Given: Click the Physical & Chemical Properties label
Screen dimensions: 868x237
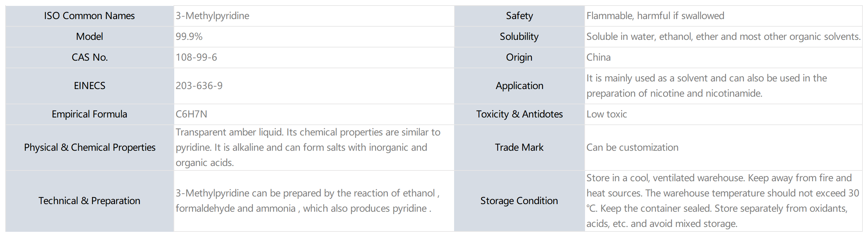Looking at the screenshot, I should (90, 148).
